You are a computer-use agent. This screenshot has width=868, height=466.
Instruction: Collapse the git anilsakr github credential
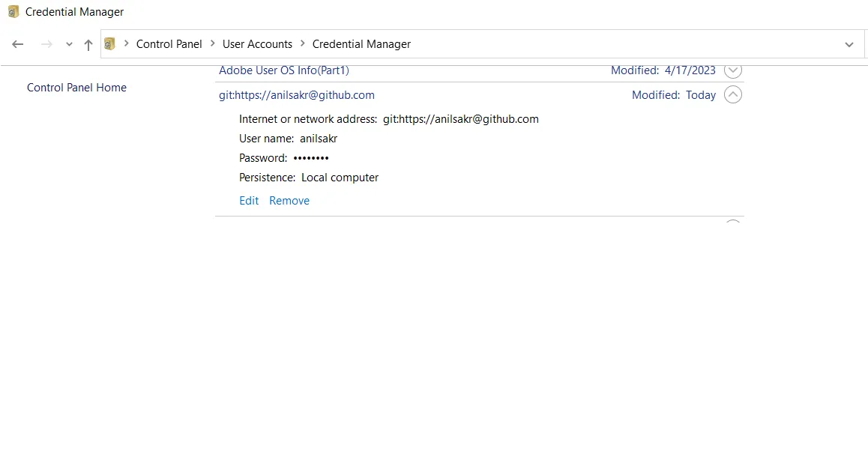point(733,94)
